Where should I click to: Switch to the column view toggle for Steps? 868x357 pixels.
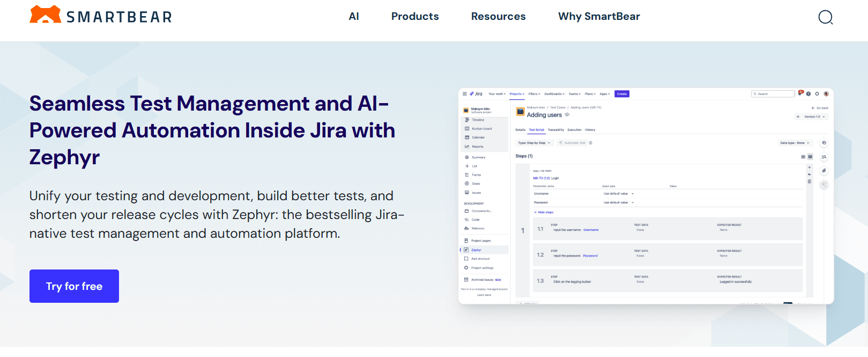[810, 157]
